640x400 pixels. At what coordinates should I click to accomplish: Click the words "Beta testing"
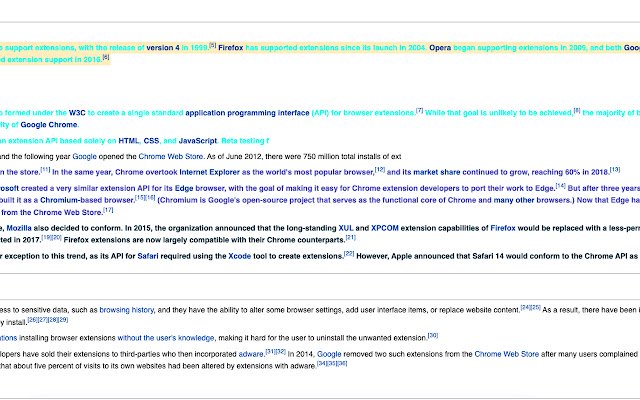[x=242, y=141]
